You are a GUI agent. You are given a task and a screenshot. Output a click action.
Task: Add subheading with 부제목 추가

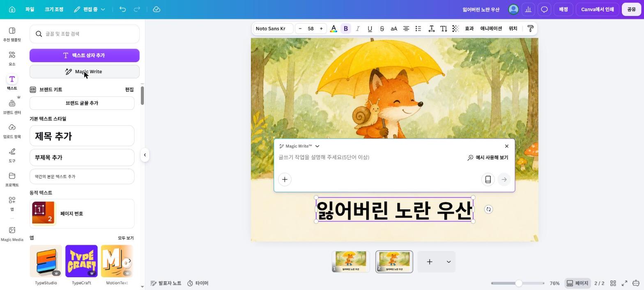point(82,157)
